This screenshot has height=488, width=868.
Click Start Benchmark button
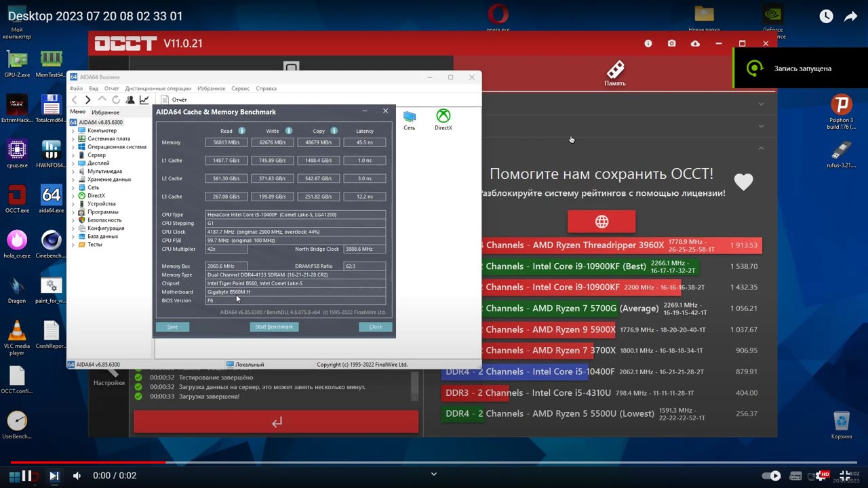274,327
